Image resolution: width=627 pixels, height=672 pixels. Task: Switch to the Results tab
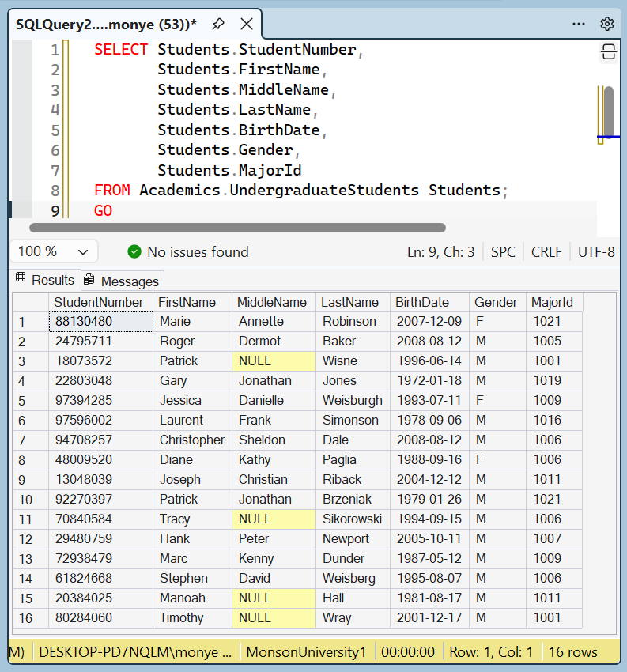pyautogui.click(x=45, y=280)
